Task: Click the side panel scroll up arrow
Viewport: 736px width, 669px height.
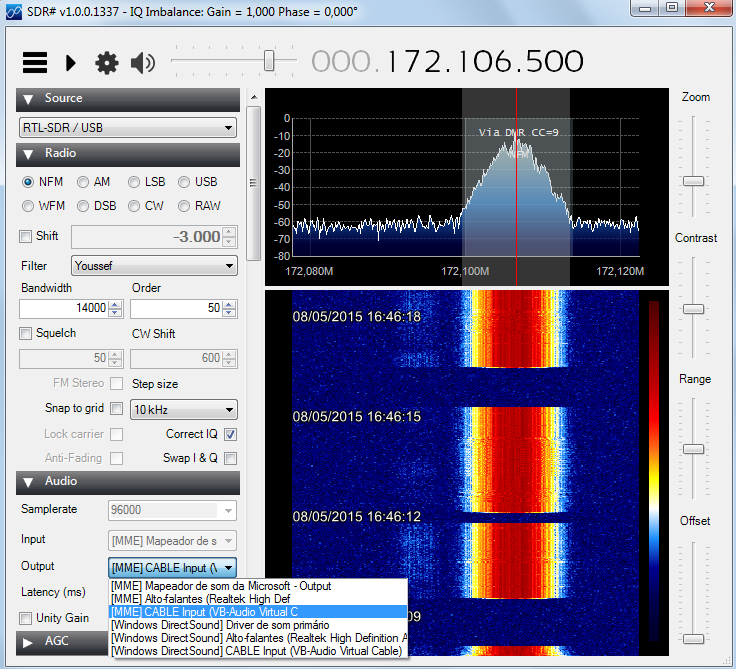Action: point(254,97)
